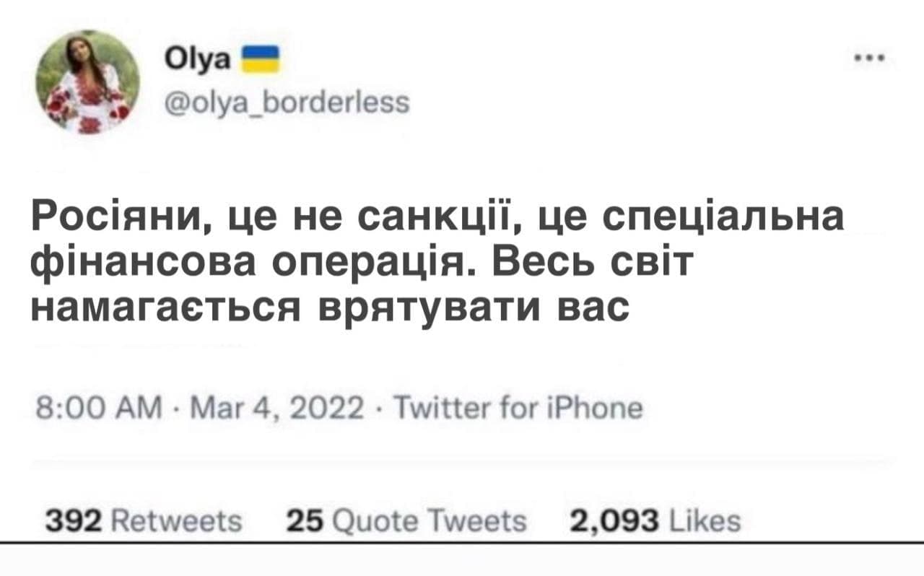Screen dimensions: 924x576
Task: Click the words Quote Tweets label
Action: click(x=424, y=520)
